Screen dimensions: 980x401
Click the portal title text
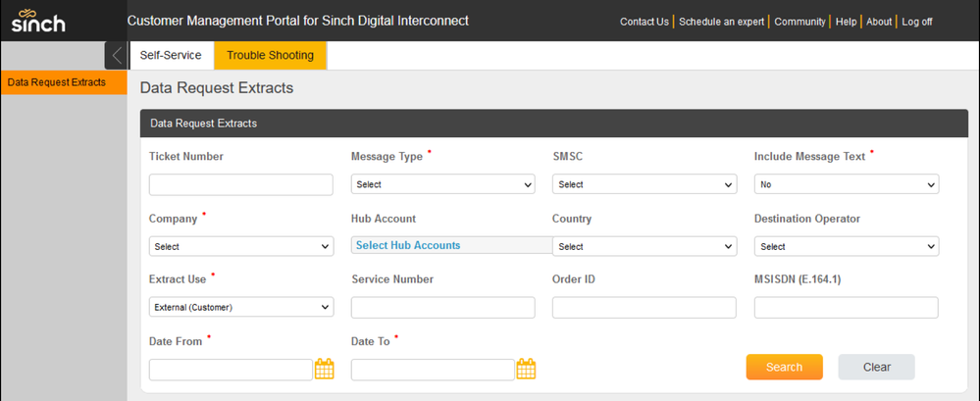click(x=298, y=21)
